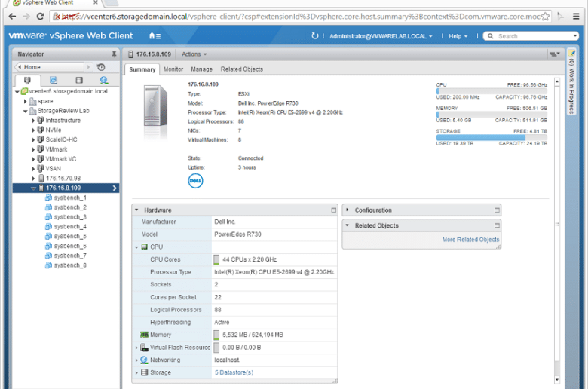Expand the Configuration panel

348,210
